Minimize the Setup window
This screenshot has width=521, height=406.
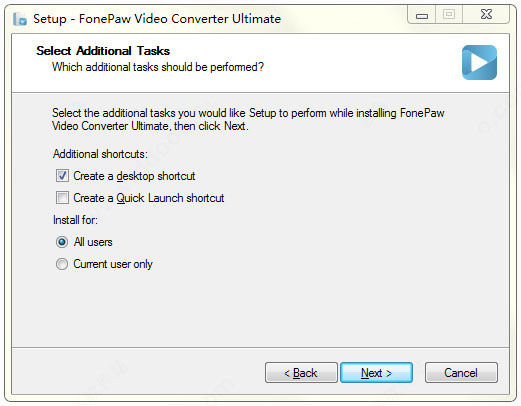coord(422,15)
